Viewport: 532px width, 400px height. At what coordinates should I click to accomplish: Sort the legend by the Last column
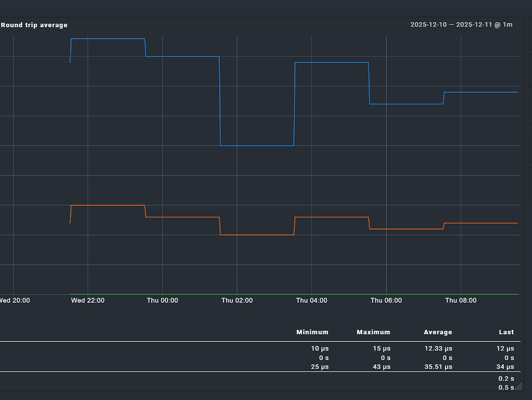pos(506,332)
